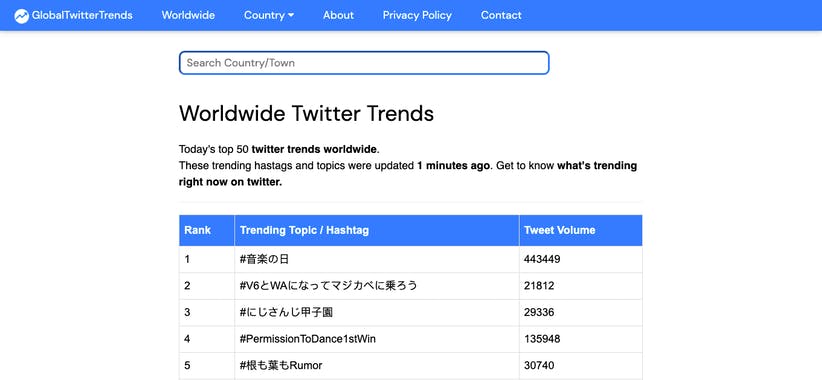Image resolution: width=822 pixels, height=380 pixels.
Task: Click the Worldwide Twitter Trends heading
Action: click(x=307, y=114)
